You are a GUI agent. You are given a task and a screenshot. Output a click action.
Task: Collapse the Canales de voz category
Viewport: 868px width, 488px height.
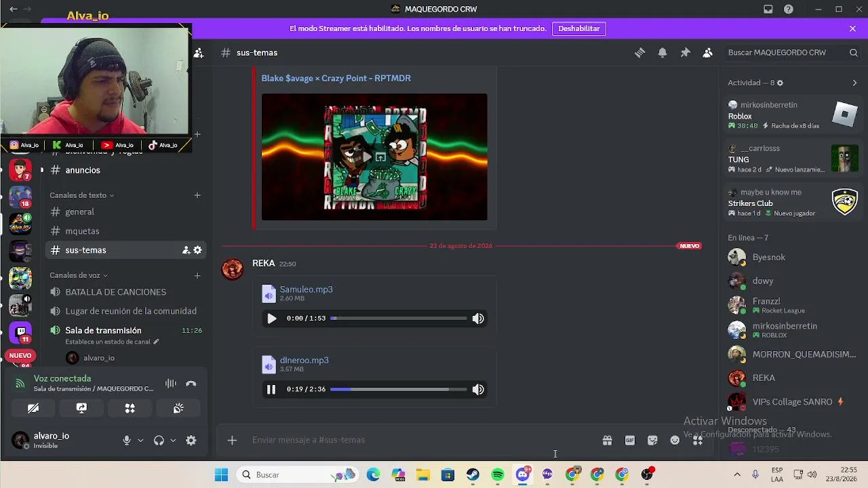tap(79, 275)
